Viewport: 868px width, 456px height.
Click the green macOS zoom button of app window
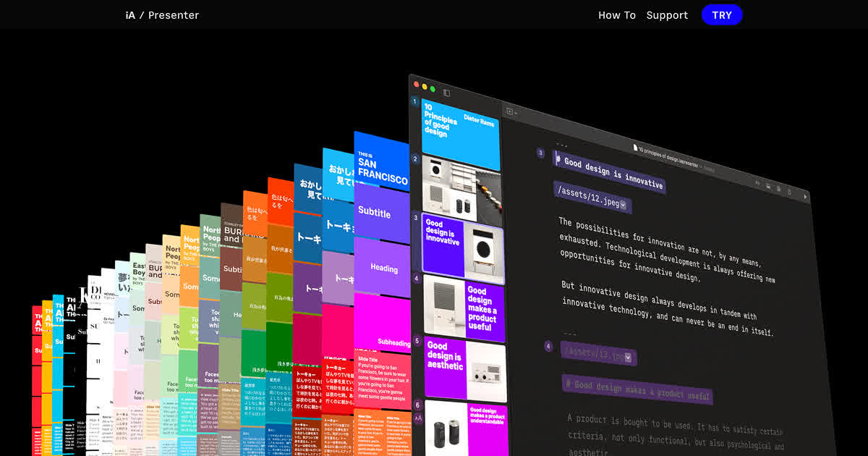point(433,88)
